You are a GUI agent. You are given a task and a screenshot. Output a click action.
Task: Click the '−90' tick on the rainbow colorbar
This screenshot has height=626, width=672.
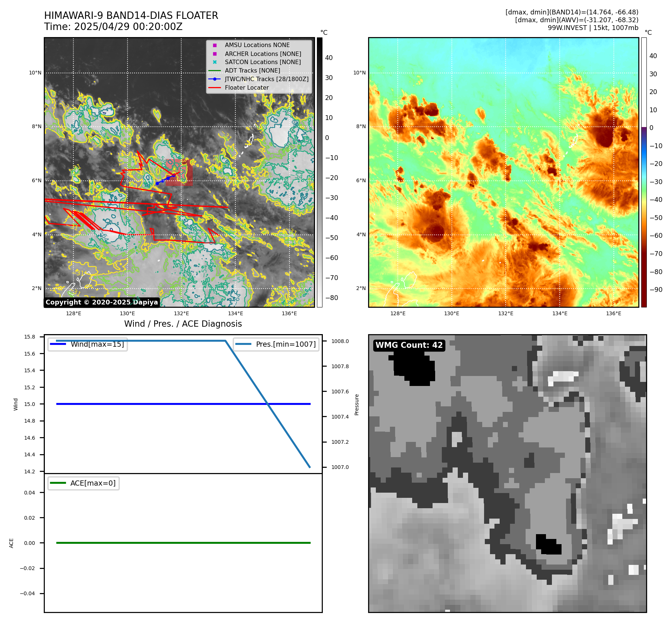click(656, 290)
